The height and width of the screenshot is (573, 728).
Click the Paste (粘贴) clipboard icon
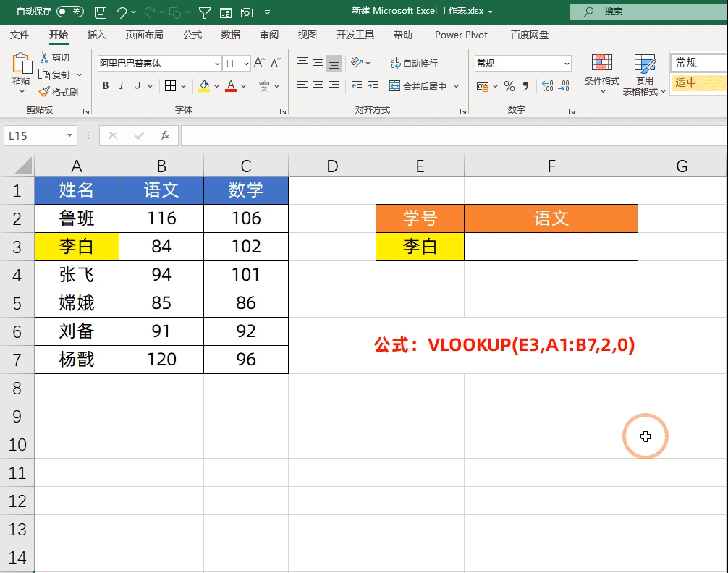(x=21, y=65)
